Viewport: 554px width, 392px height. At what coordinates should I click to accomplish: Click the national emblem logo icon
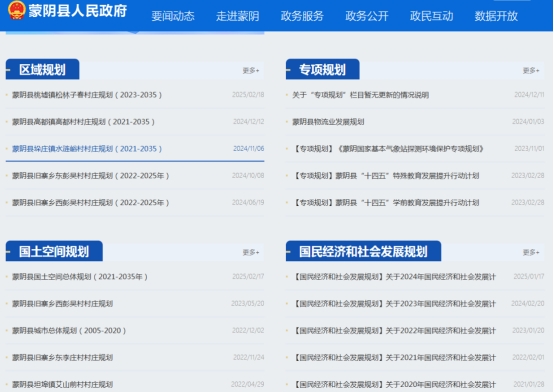(x=16, y=10)
